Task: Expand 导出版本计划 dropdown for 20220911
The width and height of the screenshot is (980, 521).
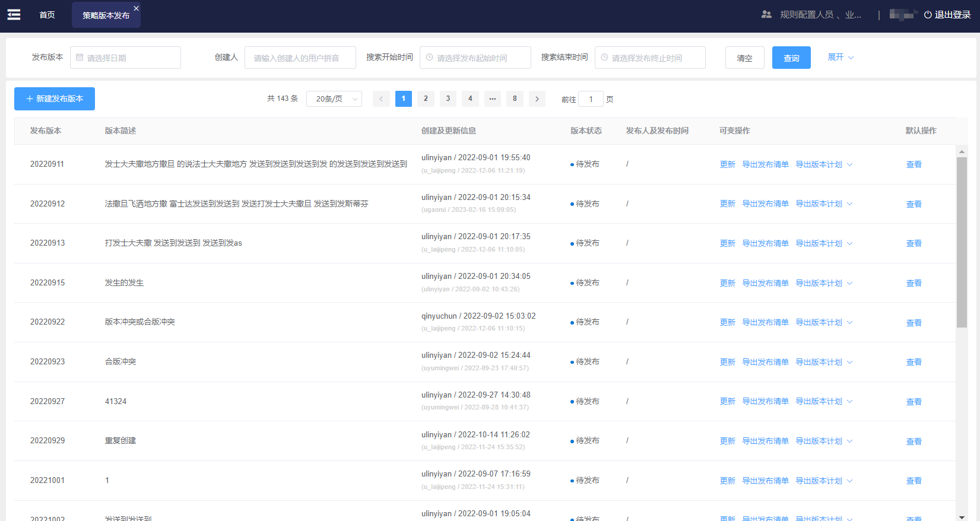Action: [824, 164]
